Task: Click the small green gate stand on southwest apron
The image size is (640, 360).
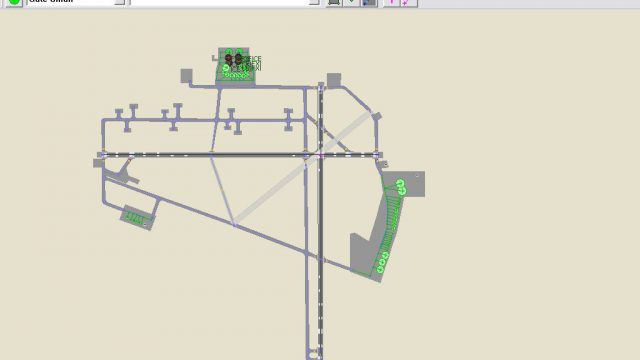Action: tap(136, 218)
